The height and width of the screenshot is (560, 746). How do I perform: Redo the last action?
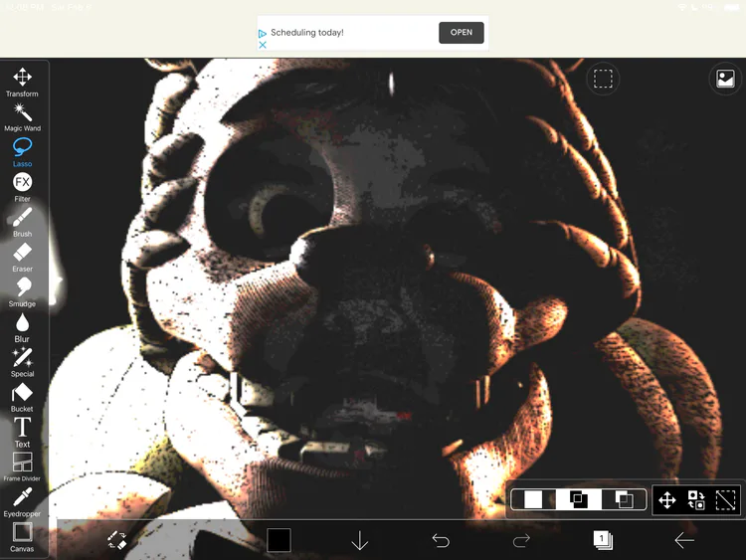coord(521,540)
